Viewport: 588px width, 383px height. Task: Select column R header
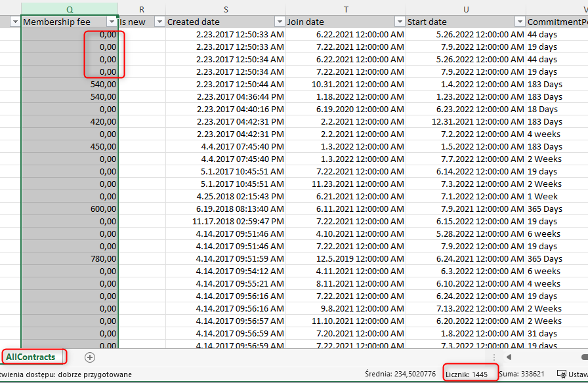pos(142,9)
